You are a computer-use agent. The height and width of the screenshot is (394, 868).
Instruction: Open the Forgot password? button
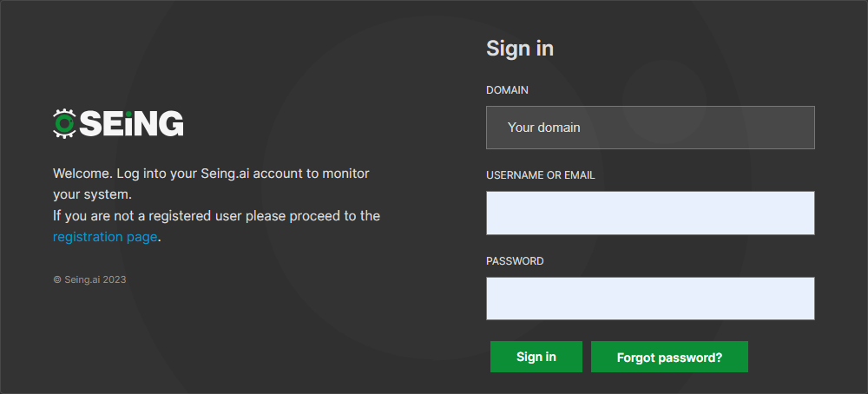[x=669, y=357]
